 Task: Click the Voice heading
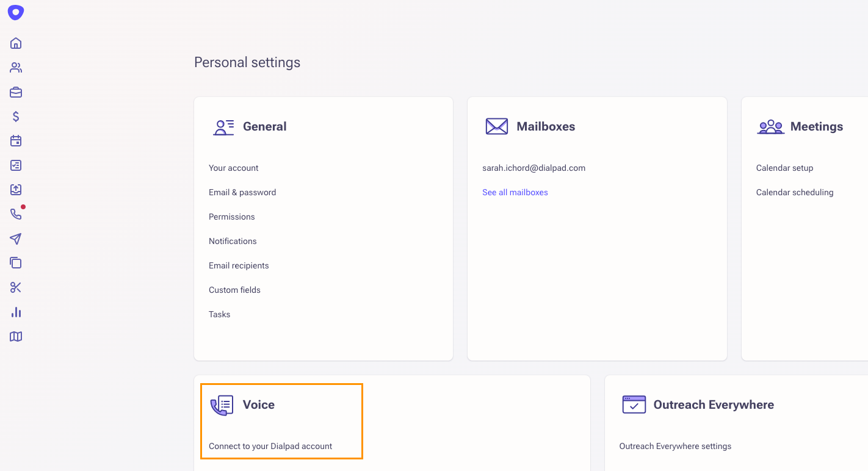pos(259,404)
